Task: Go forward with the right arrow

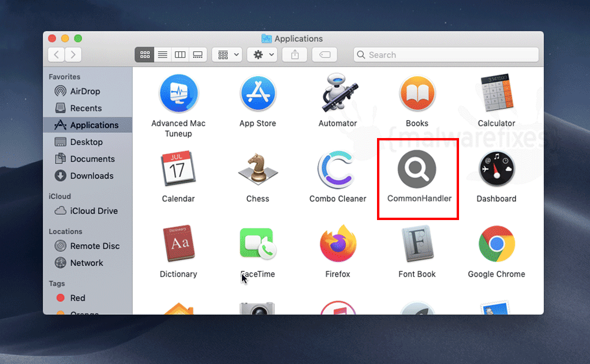Action: click(x=73, y=55)
